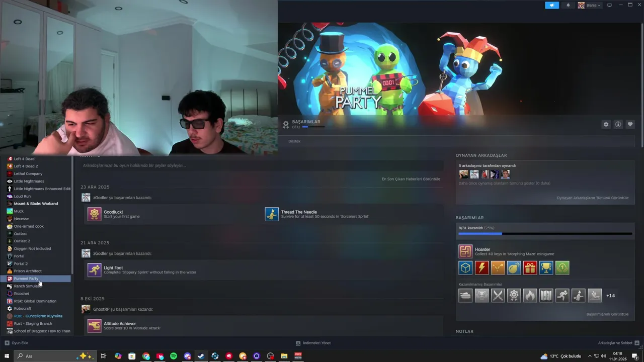
Task: Select the red lightning bolt achievement icon
Action: tap(481, 268)
